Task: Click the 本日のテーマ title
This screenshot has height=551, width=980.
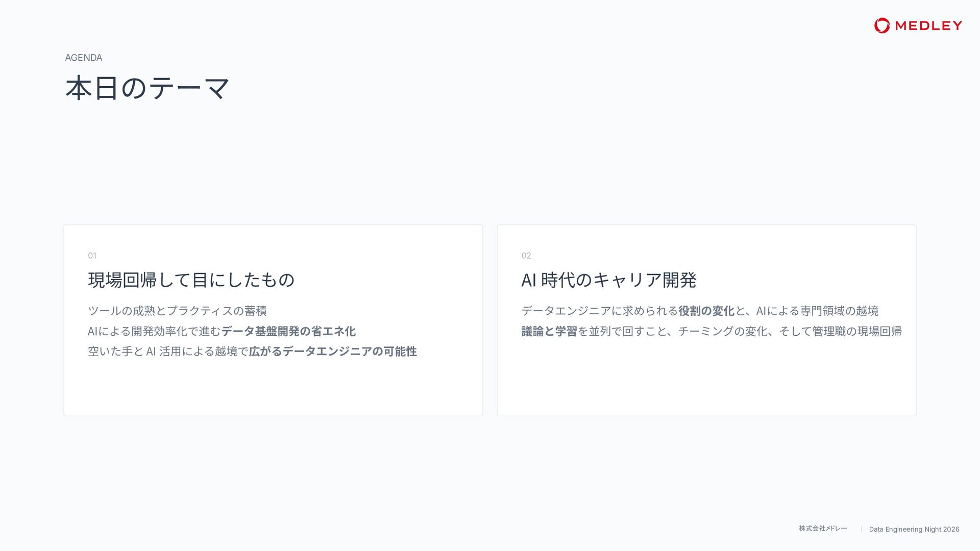Action: click(x=148, y=88)
